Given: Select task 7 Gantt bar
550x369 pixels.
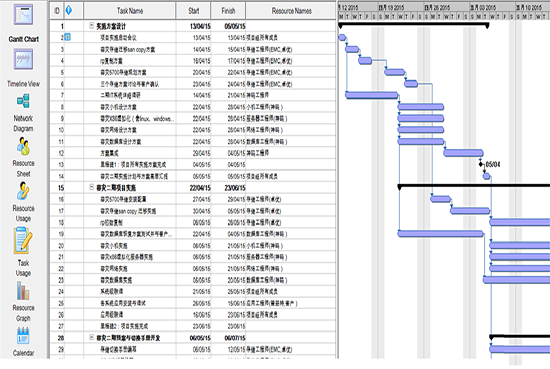Looking at the screenshot, I should point(372,95).
